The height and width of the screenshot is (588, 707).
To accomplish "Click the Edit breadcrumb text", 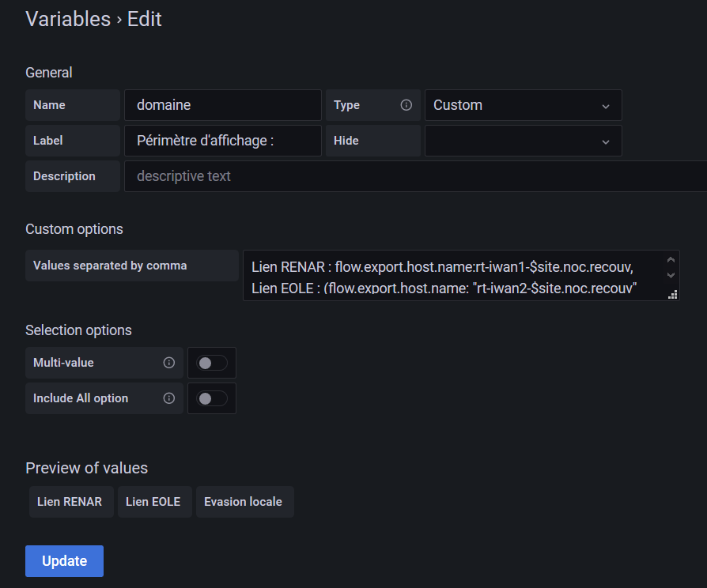I will [144, 19].
